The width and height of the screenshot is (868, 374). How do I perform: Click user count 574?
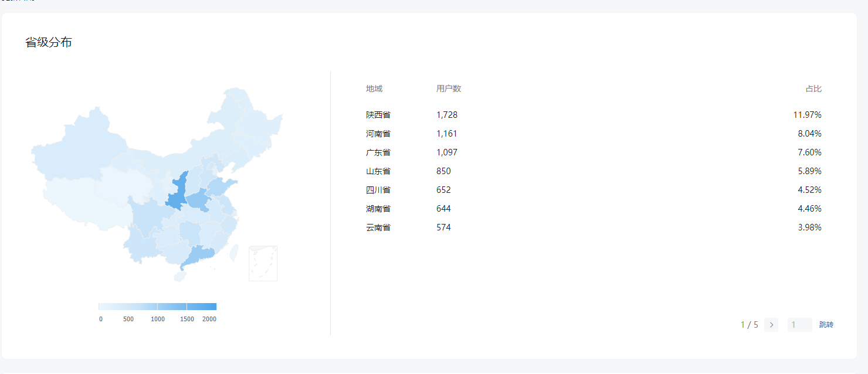[444, 227]
